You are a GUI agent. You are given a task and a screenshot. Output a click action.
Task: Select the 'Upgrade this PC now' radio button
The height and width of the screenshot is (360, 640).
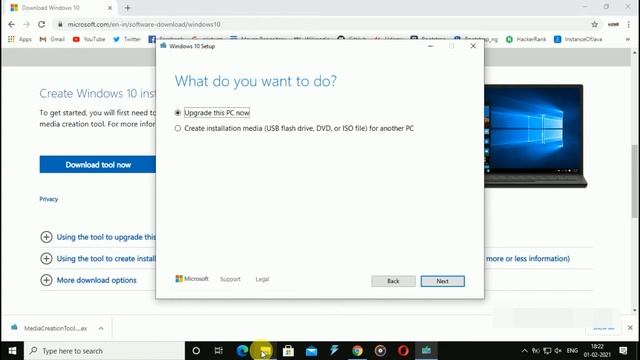point(178,113)
